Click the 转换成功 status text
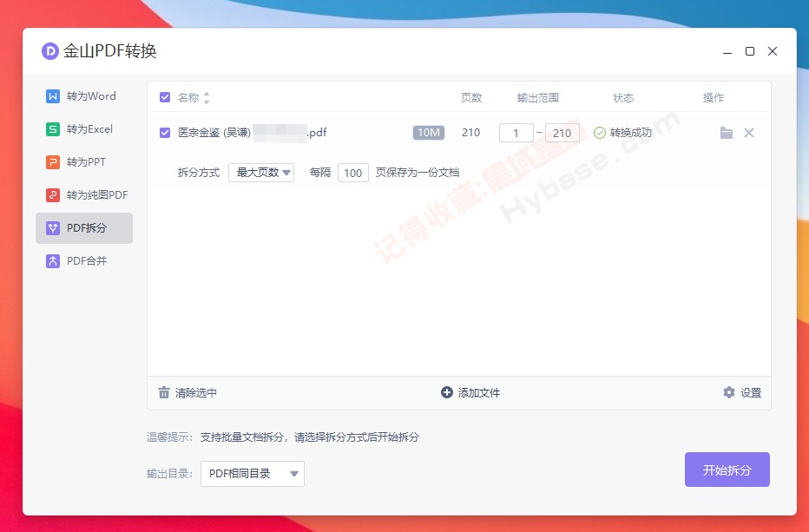The width and height of the screenshot is (809, 532). pyautogui.click(x=630, y=133)
